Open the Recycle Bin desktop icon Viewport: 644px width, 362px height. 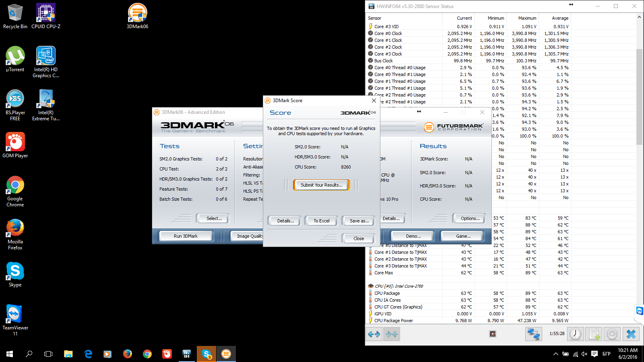pos(15,16)
